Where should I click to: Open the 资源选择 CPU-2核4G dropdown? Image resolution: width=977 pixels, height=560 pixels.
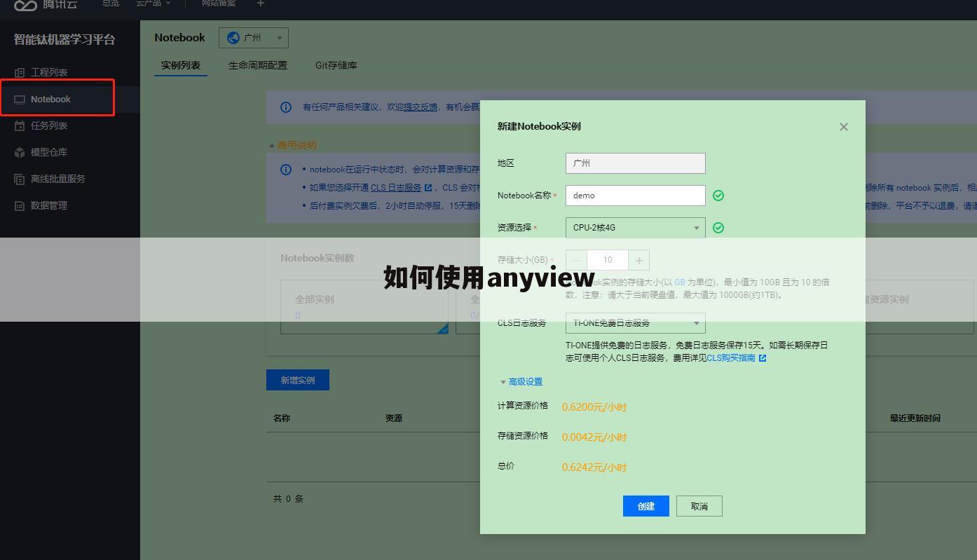[x=636, y=228]
